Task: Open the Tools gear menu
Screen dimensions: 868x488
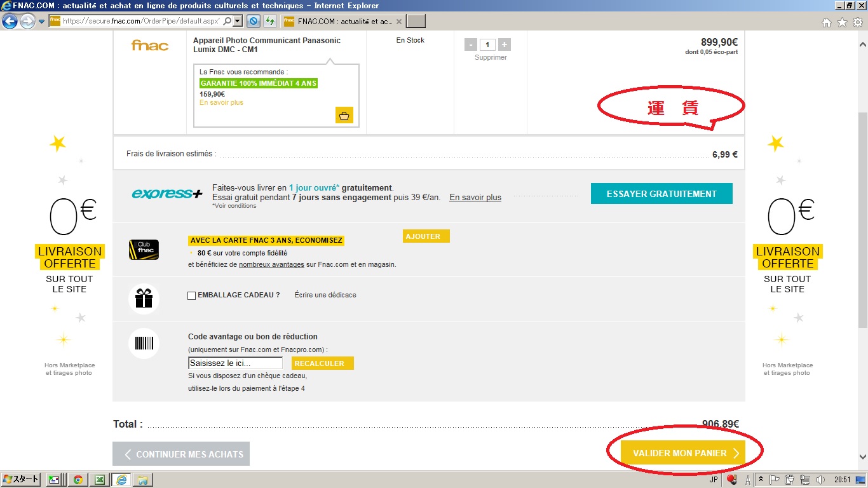Action: pyautogui.click(x=858, y=22)
